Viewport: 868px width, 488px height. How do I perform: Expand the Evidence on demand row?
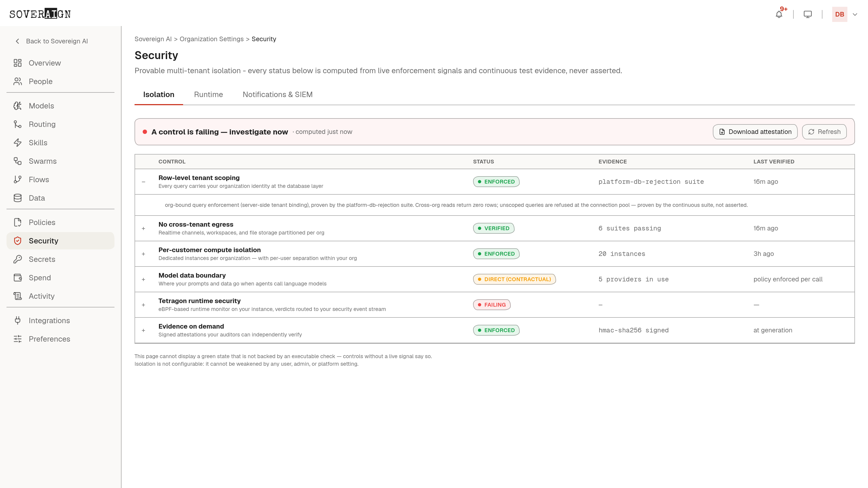point(143,330)
